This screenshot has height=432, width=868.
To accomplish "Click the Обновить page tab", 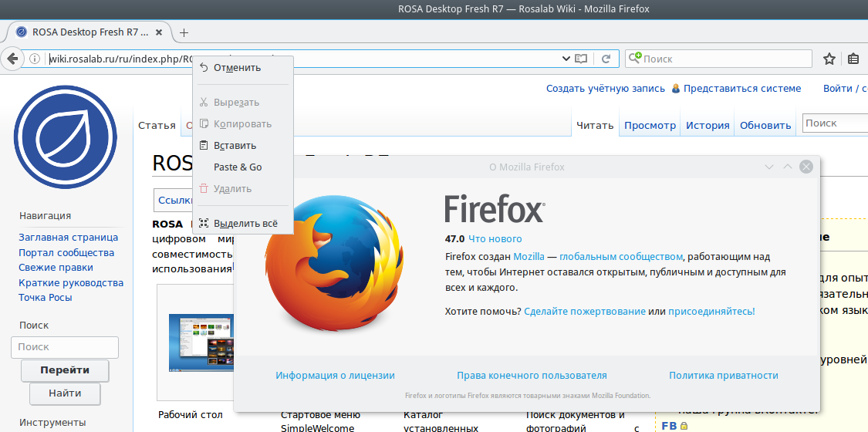I will pyautogui.click(x=765, y=125).
